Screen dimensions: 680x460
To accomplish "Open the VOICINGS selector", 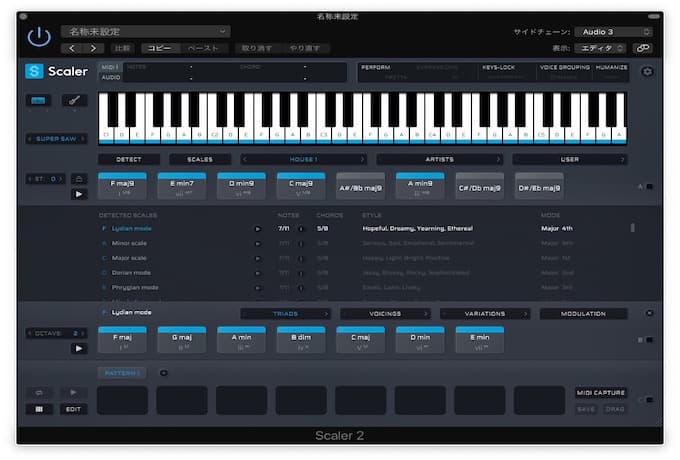I will point(385,313).
